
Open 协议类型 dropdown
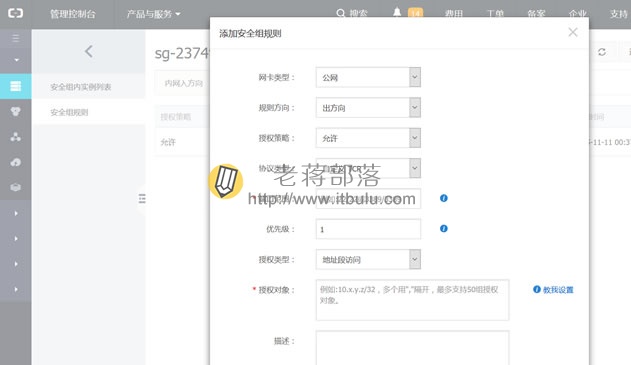(x=368, y=168)
